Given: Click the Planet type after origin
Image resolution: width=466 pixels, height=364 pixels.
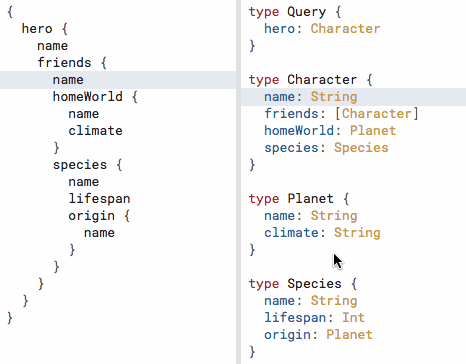Looking at the screenshot, I should click(x=349, y=335).
